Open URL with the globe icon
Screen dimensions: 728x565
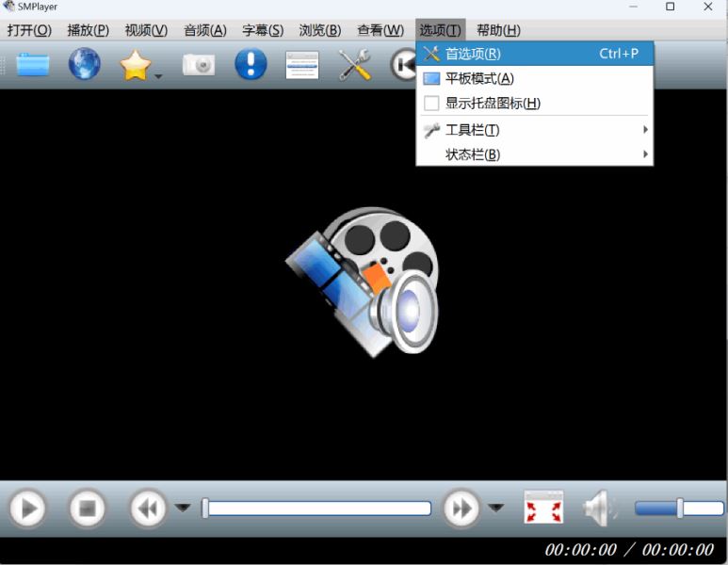85,64
